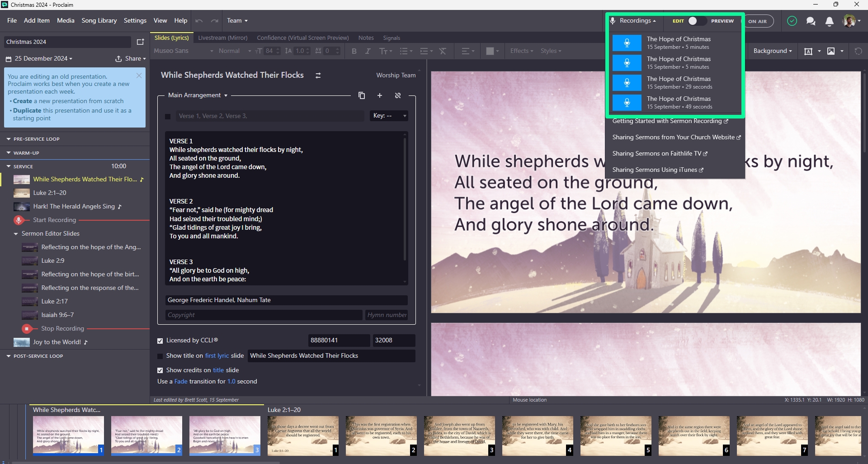Screen dimensions: 868x464
Task: Collapse the Pre-Service Loop section
Action: pos(9,139)
